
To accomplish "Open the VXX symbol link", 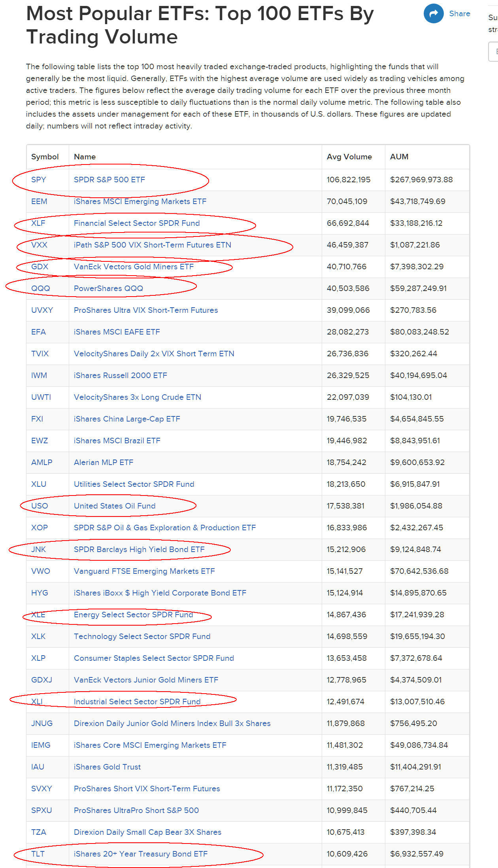I will (x=39, y=245).
